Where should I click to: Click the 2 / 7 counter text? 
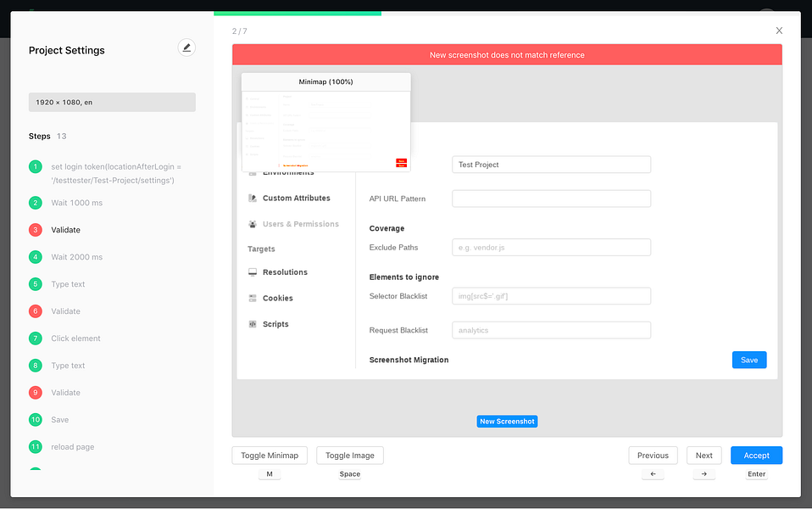coord(239,31)
